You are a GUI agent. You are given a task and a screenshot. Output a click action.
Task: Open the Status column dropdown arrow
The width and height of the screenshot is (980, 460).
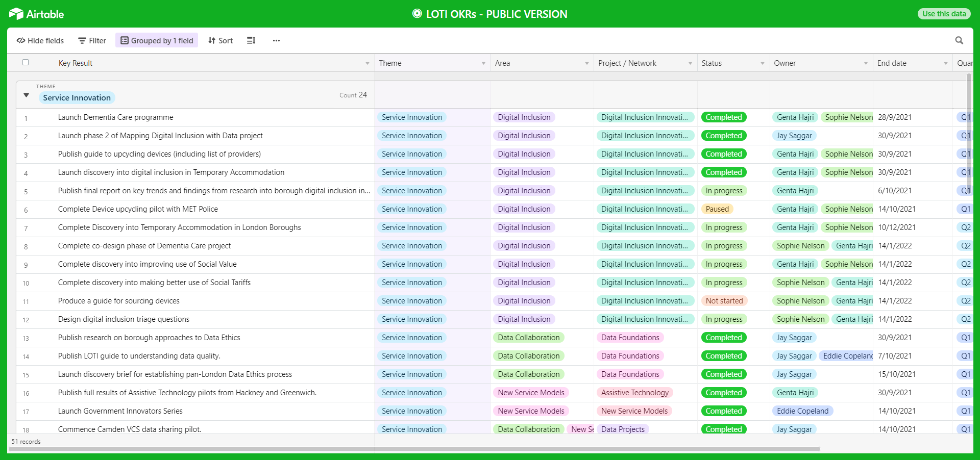click(x=763, y=63)
